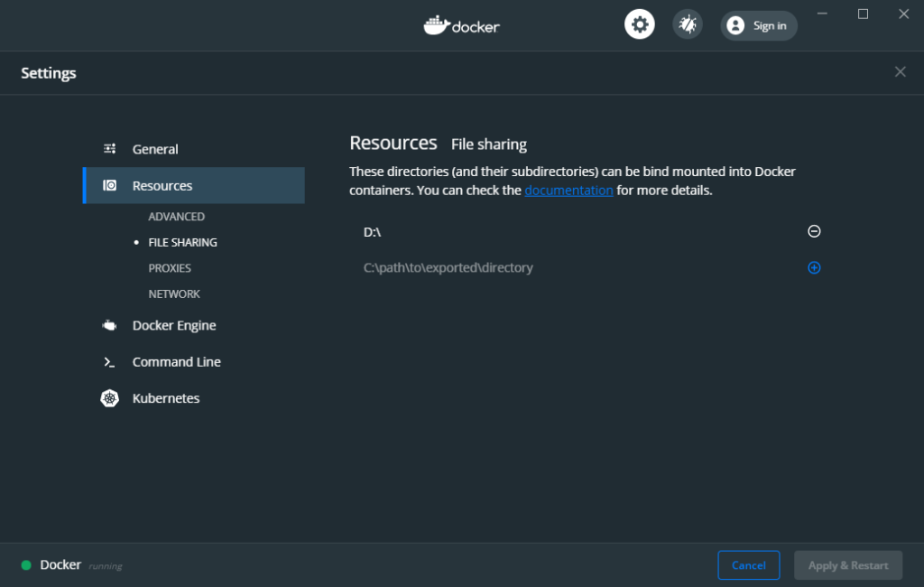Open the Network subsection
Screen dimensions: 924x587
174,293
